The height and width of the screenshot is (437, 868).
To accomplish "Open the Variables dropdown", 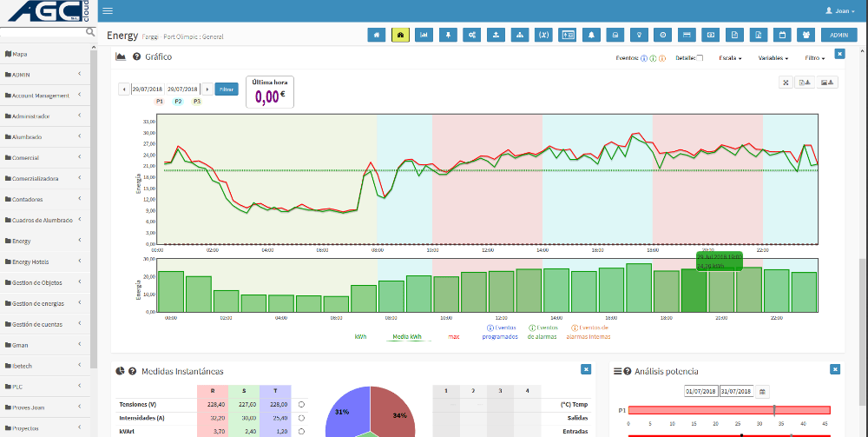I will pos(773,58).
